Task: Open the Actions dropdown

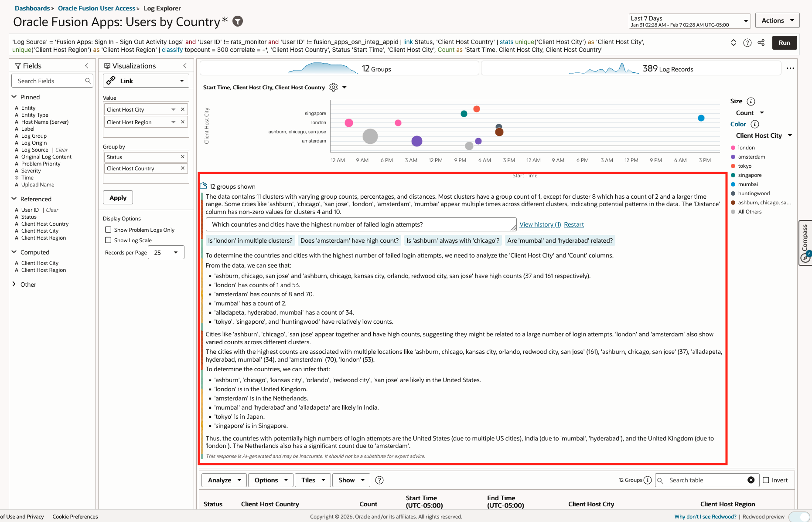Action: click(777, 20)
